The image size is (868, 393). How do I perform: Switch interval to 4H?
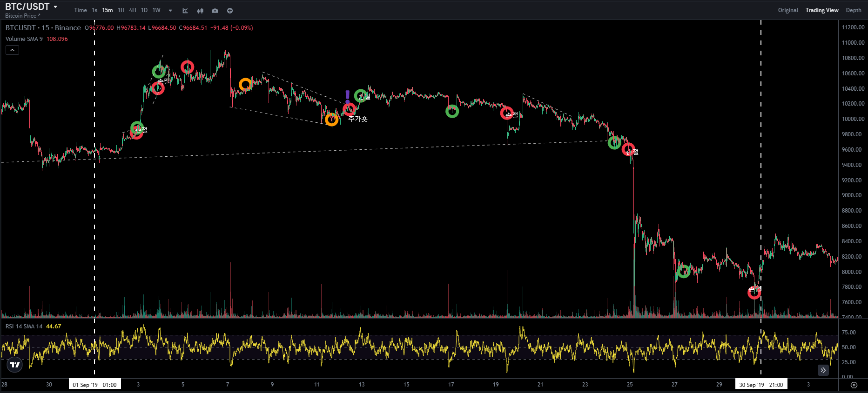pyautogui.click(x=133, y=10)
